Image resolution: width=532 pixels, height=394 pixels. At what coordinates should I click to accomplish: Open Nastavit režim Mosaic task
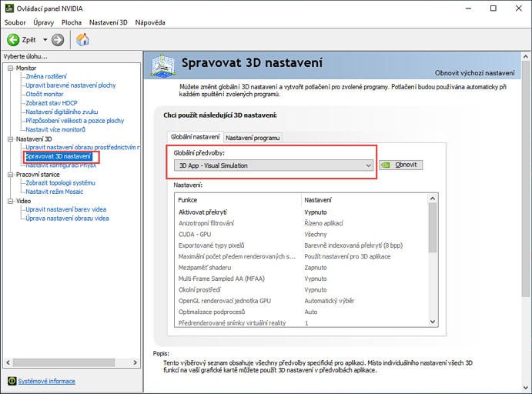pos(55,192)
